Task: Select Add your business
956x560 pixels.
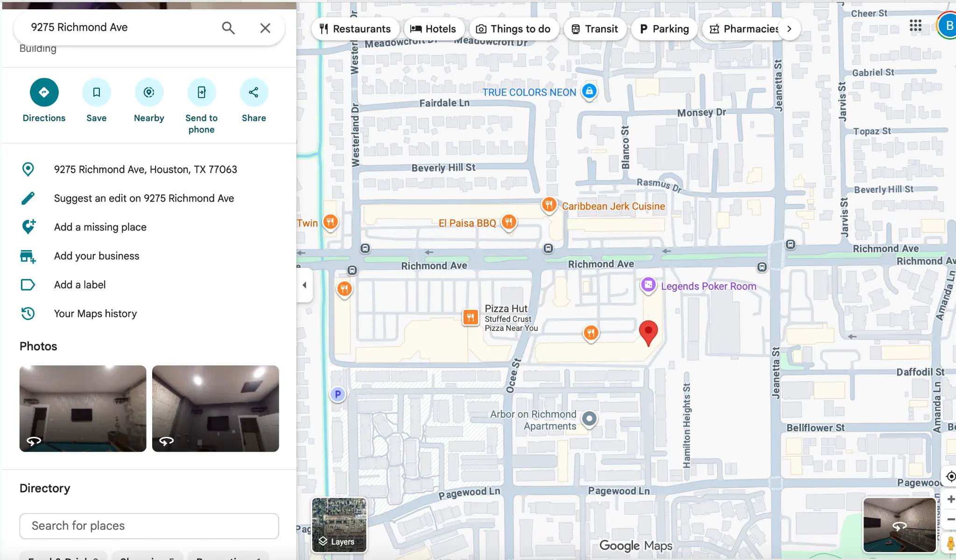Action: (149, 256)
